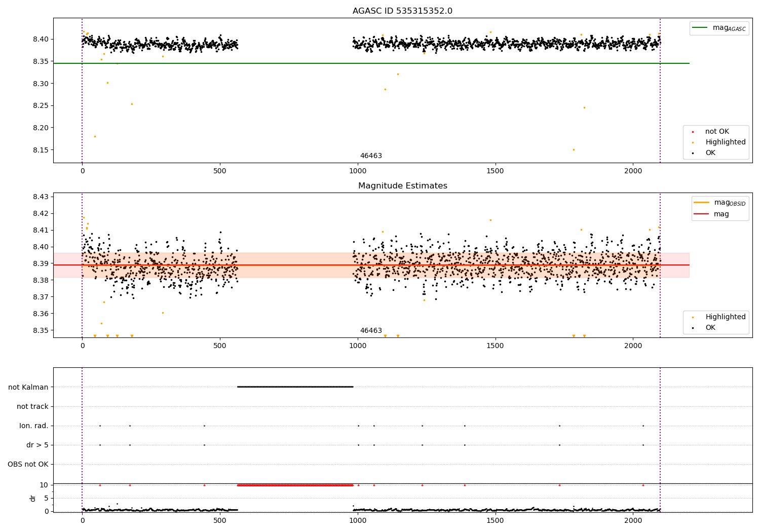Screen dimensions: 760x532
Task: Click the black 'not Kalman' horizontal bar
Action: (x=295, y=387)
